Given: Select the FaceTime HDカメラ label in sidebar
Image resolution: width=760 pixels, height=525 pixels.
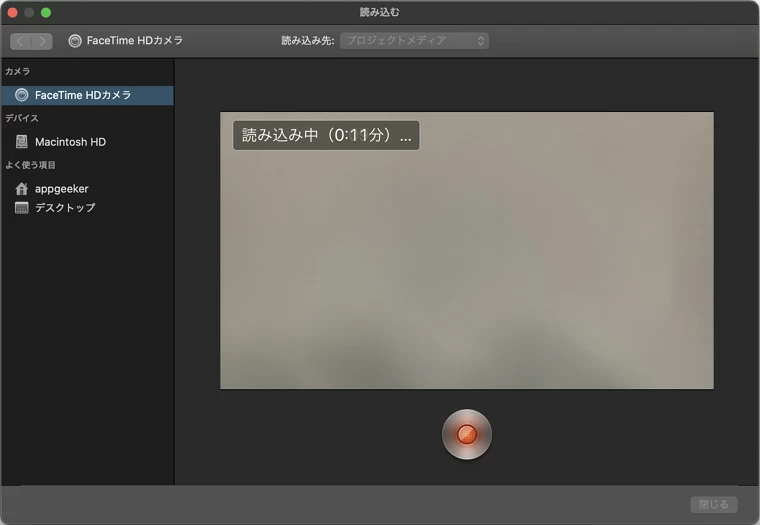Looking at the screenshot, I should 83,96.
